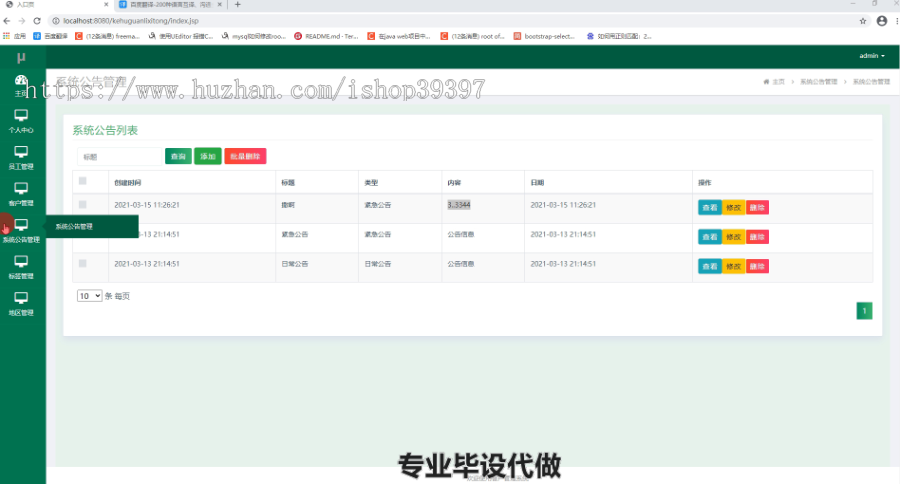Click the browser forward arrow
900x484 pixels.
pos(22,21)
